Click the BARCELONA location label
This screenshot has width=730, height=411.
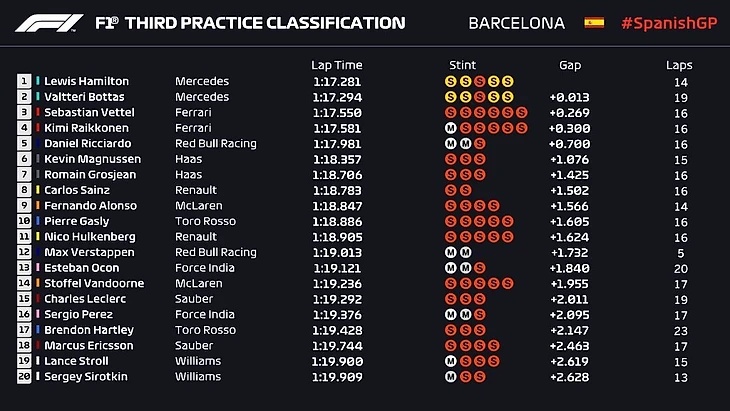[x=516, y=22]
